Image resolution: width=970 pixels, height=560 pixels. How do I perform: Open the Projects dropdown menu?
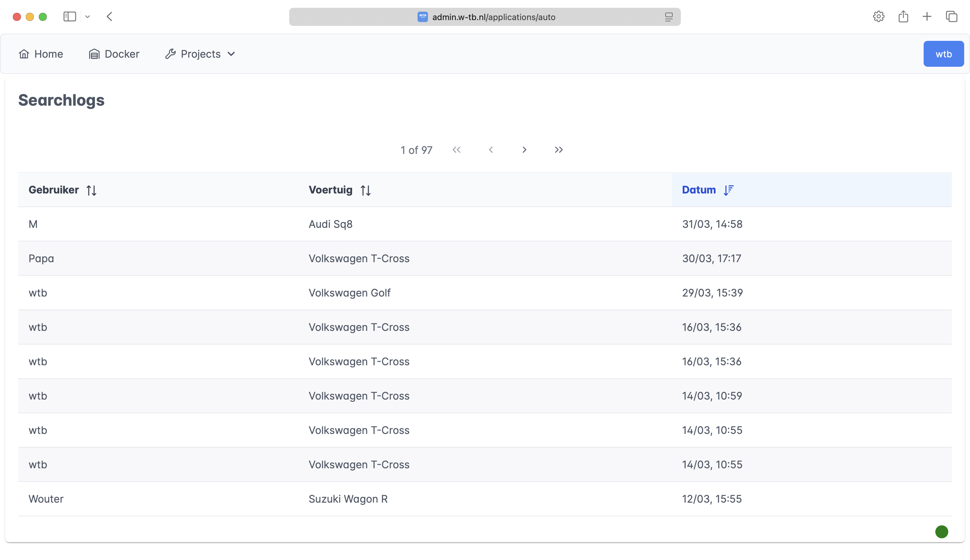point(200,54)
